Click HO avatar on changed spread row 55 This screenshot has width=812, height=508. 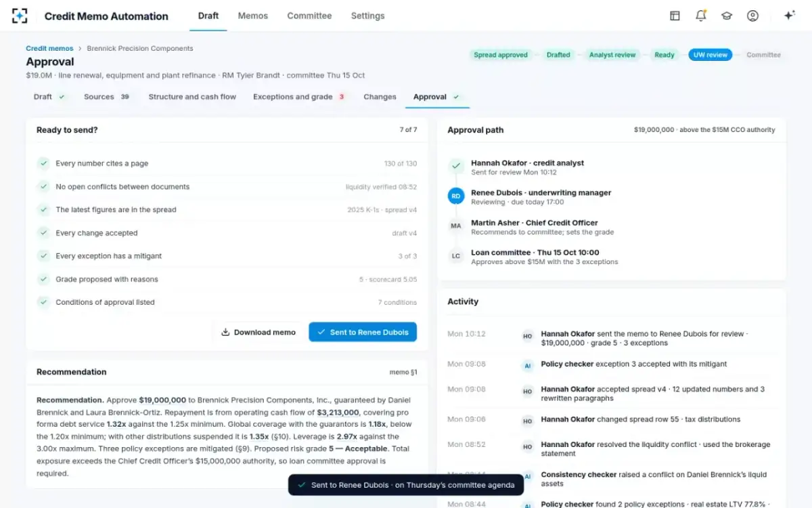point(528,421)
